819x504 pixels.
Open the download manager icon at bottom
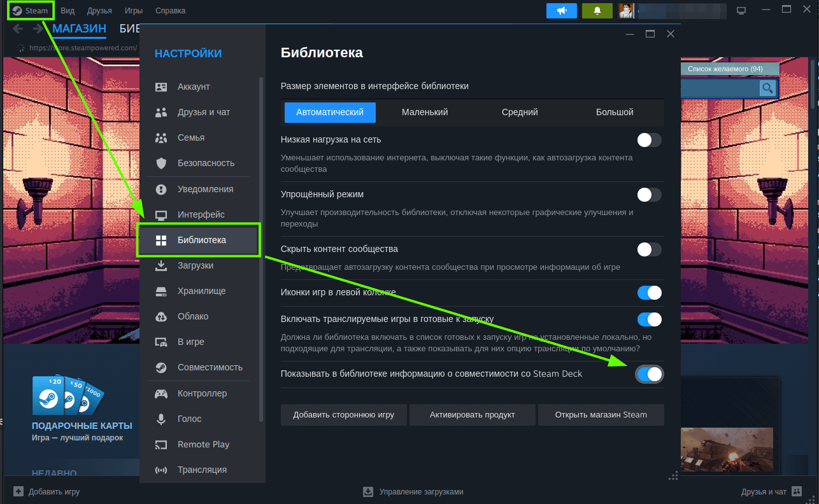[367, 491]
